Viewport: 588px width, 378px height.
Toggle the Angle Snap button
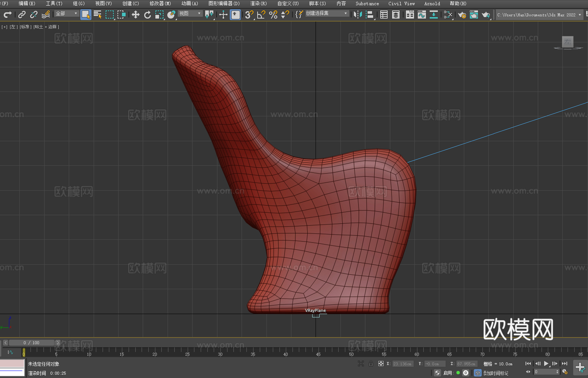tap(261, 14)
